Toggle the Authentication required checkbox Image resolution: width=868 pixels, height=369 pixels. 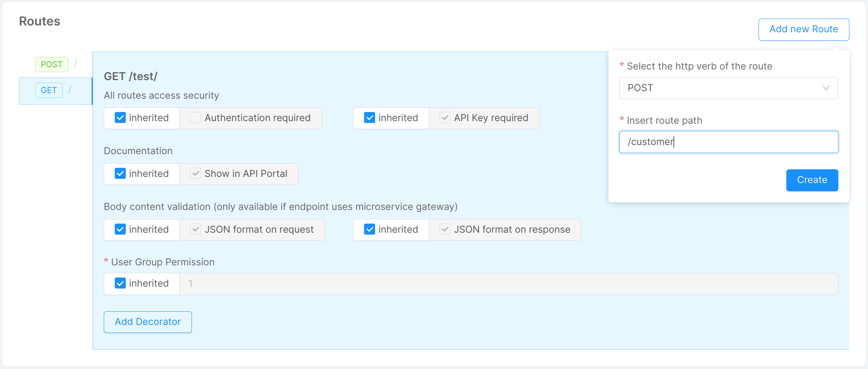[195, 118]
